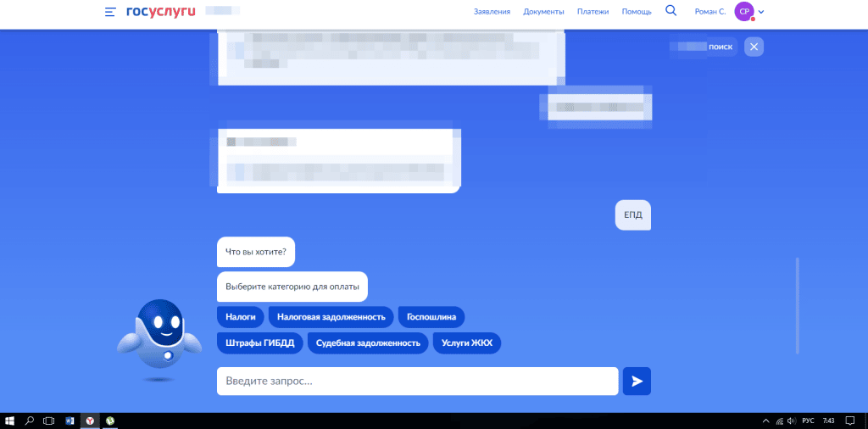Viewport: 868px width, 429px height.
Task: Open the Платежи section
Action: click(x=593, y=12)
